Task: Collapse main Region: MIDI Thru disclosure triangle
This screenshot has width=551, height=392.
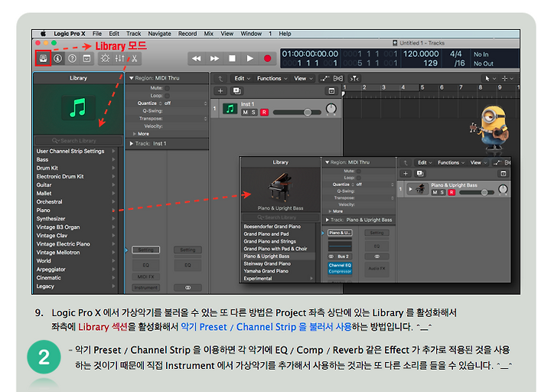Action: pos(132,78)
